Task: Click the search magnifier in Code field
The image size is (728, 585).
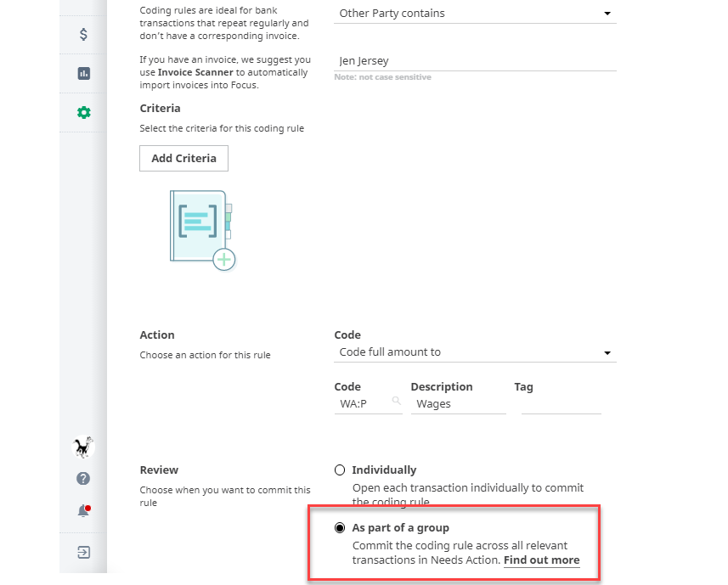Action: (x=396, y=401)
